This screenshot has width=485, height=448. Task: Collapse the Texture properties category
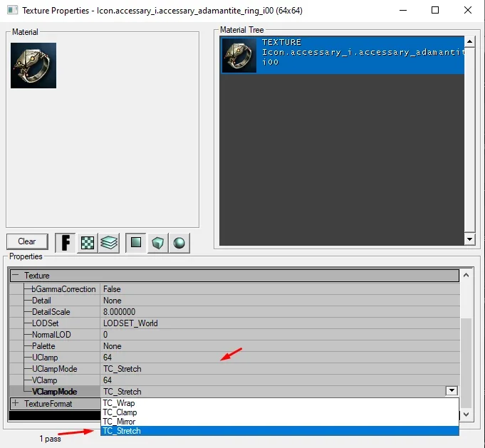pos(15,276)
